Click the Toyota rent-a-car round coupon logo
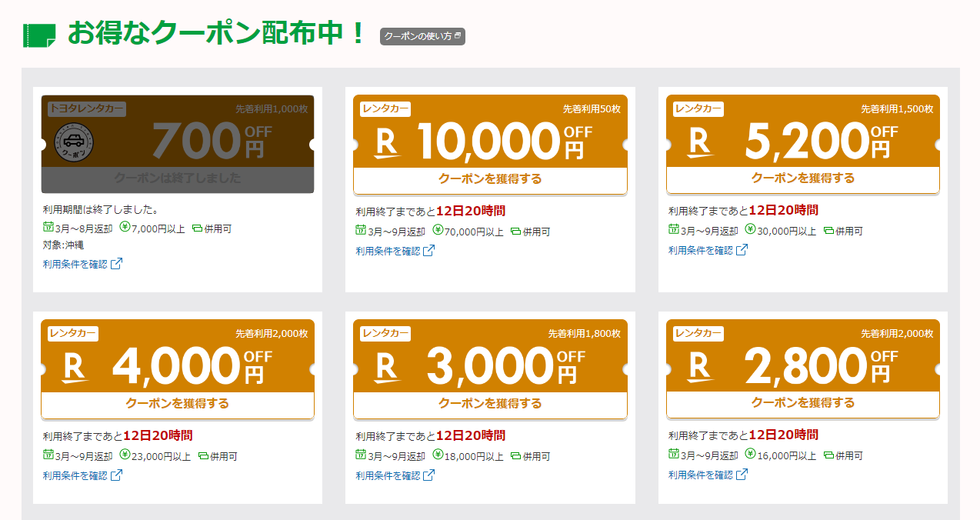The height and width of the screenshot is (520, 980). pos(74,144)
